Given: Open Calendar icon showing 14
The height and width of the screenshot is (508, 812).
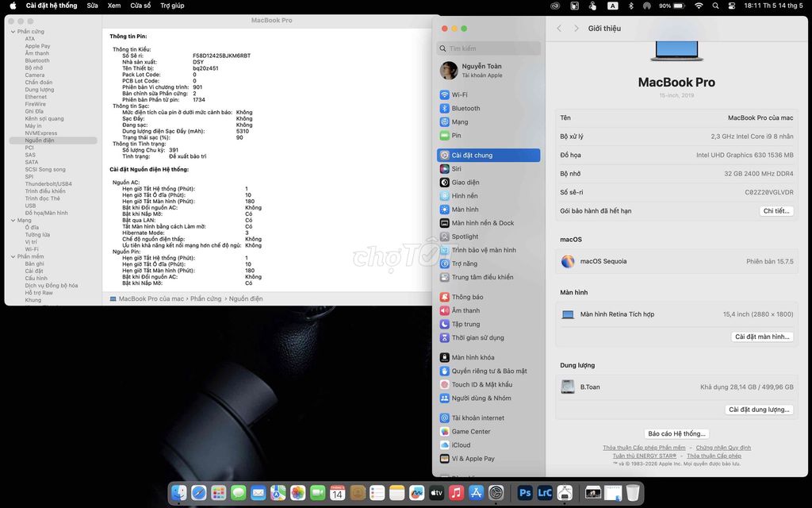Looking at the screenshot, I should pyautogui.click(x=337, y=492).
